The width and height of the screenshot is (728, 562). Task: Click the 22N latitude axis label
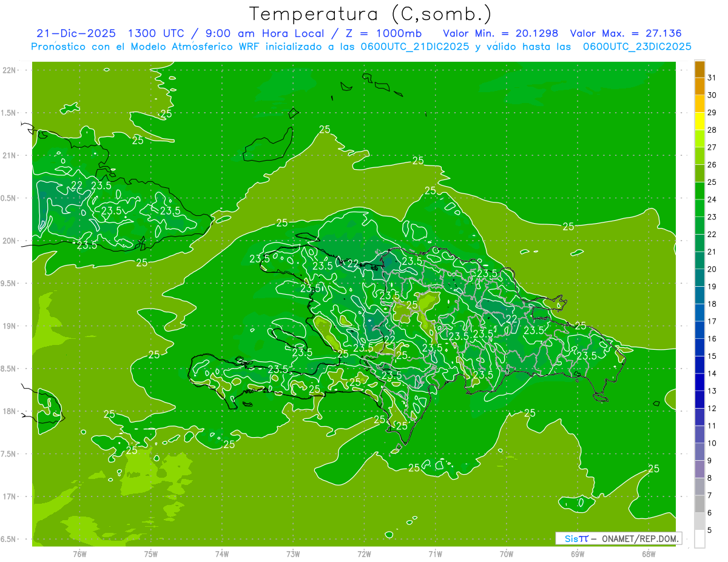(9, 70)
